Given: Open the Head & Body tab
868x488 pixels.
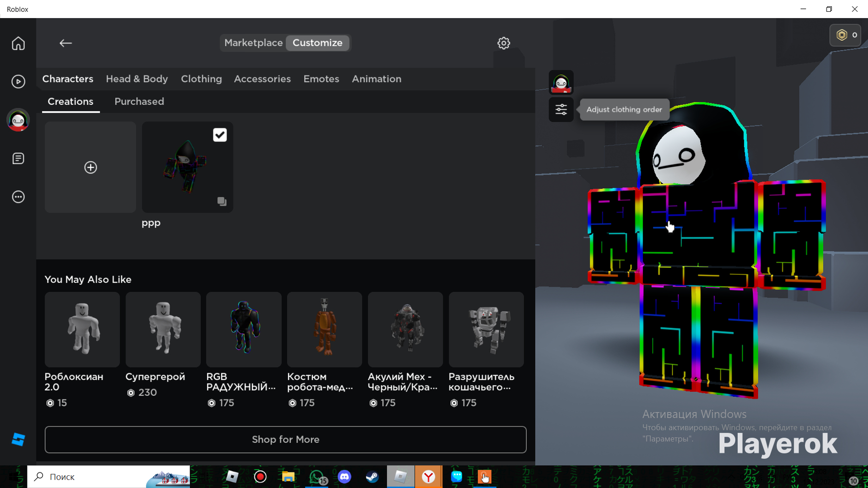Looking at the screenshot, I should (137, 79).
